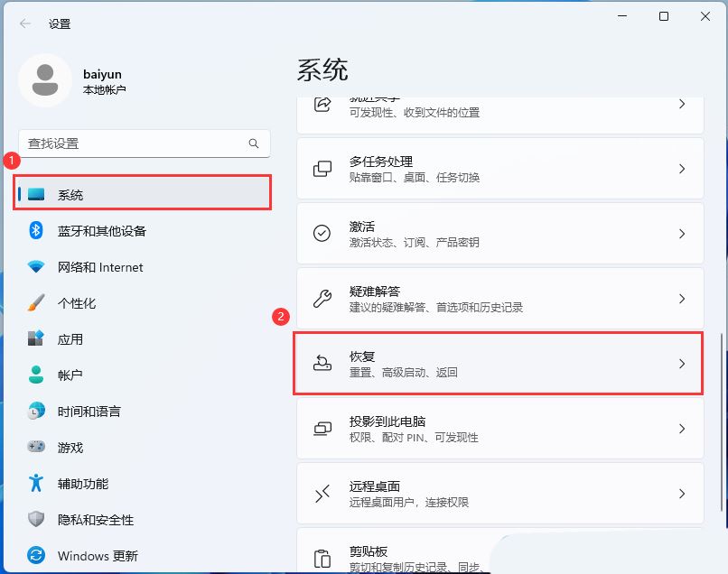Click the 查找设置 search box

[145, 143]
